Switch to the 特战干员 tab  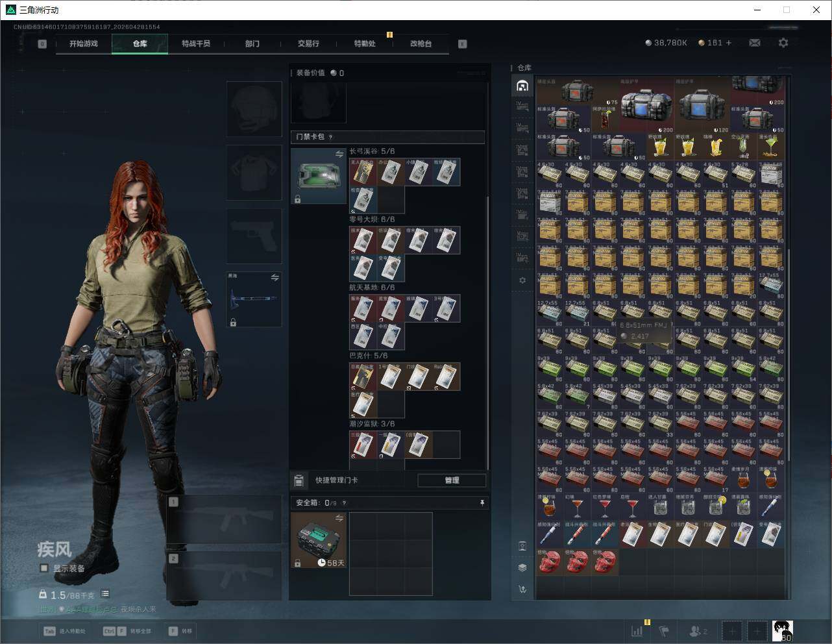pyautogui.click(x=196, y=43)
